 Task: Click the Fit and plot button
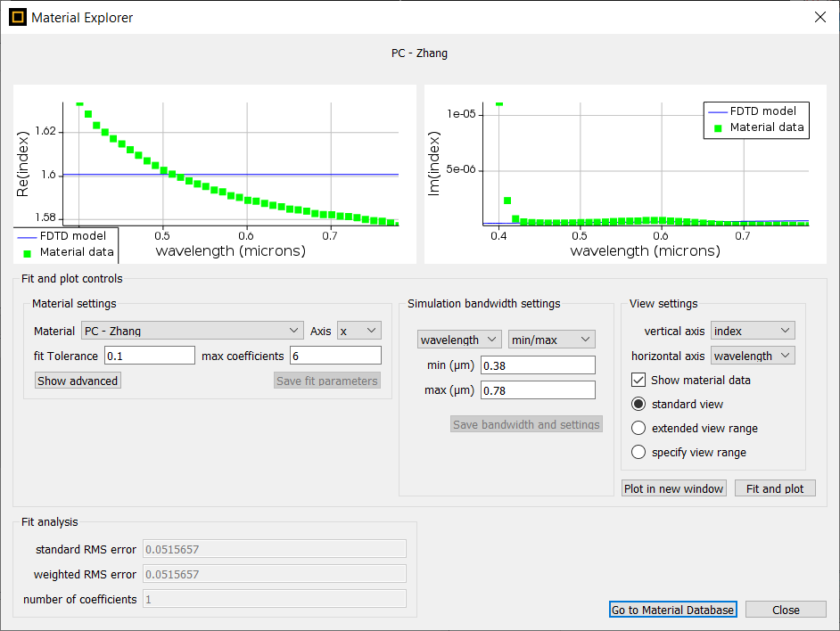coord(775,488)
